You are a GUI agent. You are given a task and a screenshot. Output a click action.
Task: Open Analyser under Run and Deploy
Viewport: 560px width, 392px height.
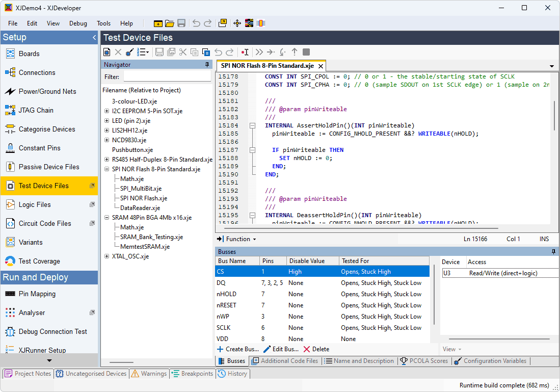click(49, 312)
